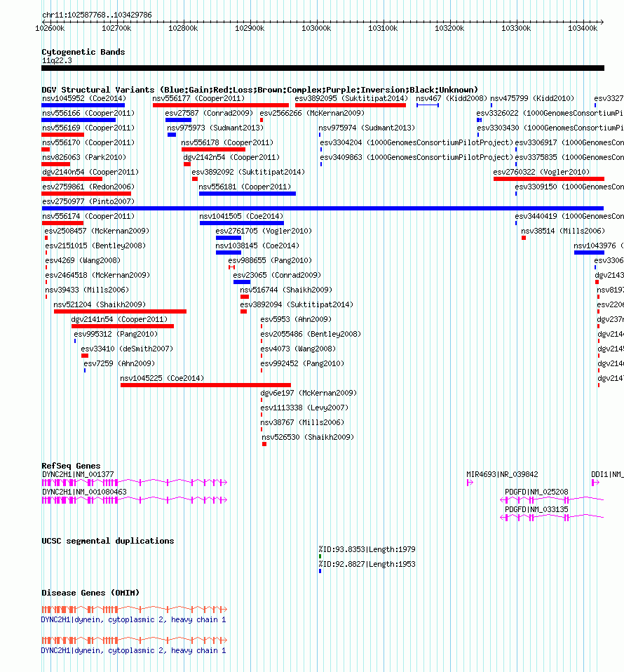The image size is (624, 672).
Task: Open nsv556170 (Cooper2011) label
Action: coord(88,142)
